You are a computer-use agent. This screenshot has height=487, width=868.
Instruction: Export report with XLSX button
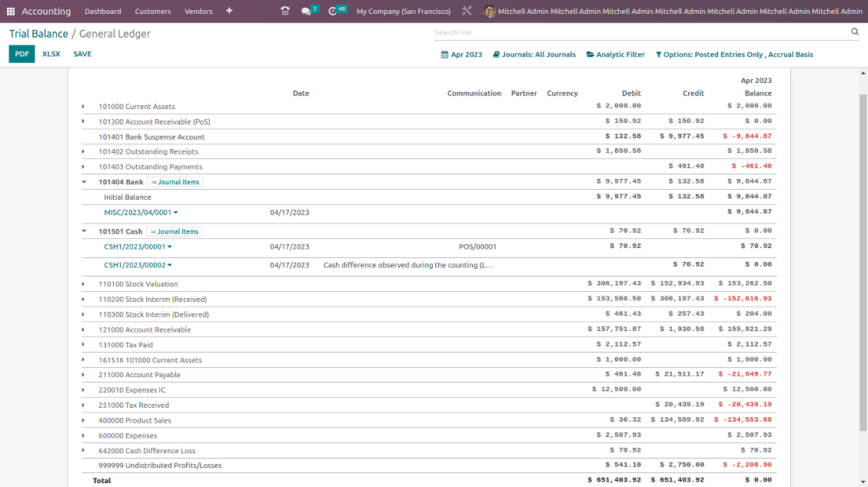(x=51, y=54)
